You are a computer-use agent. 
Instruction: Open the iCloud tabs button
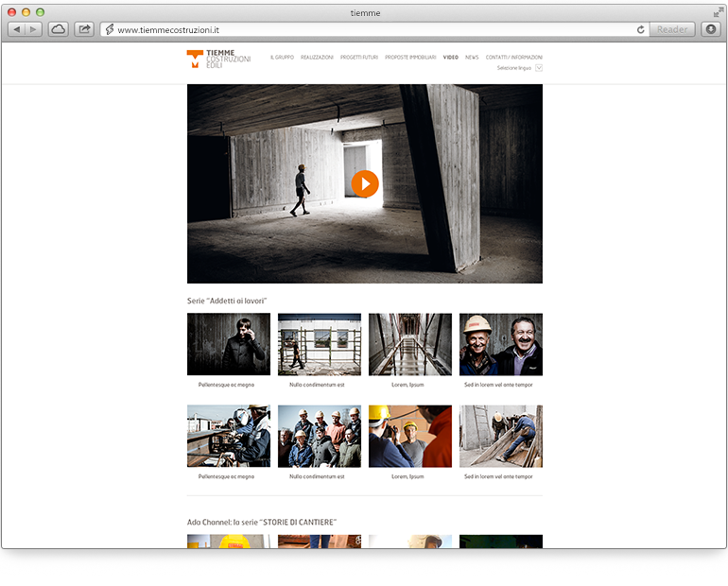[58, 29]
